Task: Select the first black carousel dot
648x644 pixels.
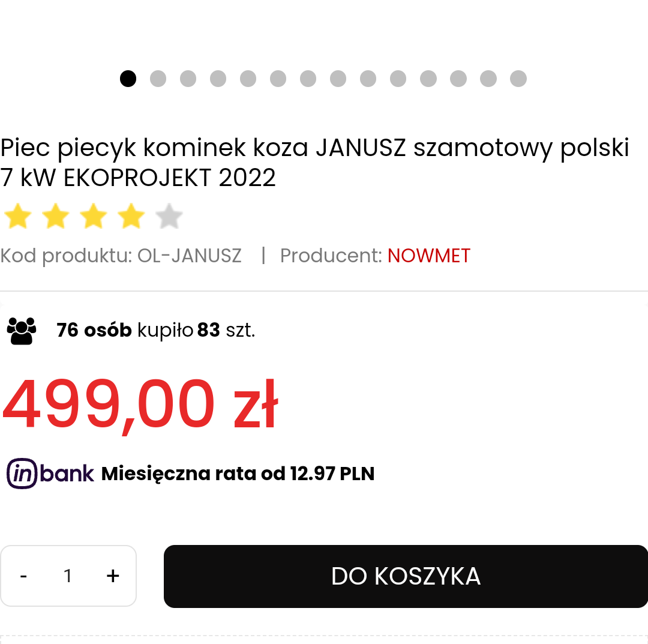Action: pos(128,79)
